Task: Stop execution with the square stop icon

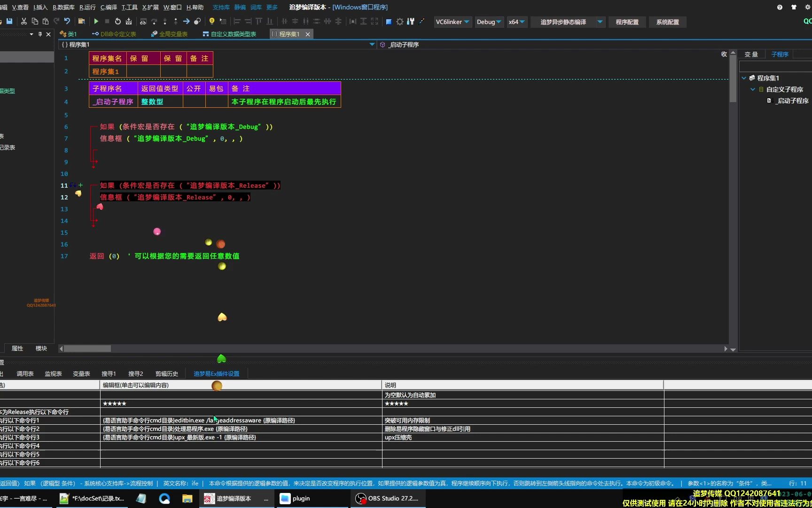Action: pos(107,22)
